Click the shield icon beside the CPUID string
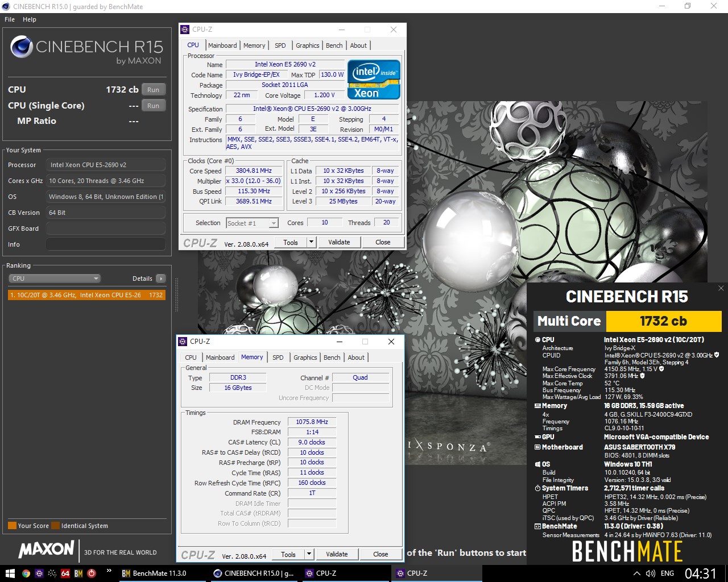728x582 pixels. (717, 355)
